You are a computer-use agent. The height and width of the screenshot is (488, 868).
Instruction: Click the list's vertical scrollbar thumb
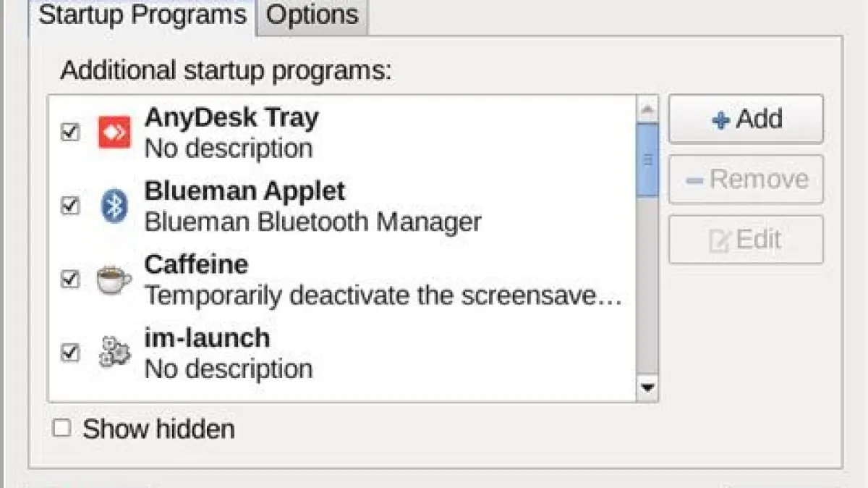[x=647, y=160]
